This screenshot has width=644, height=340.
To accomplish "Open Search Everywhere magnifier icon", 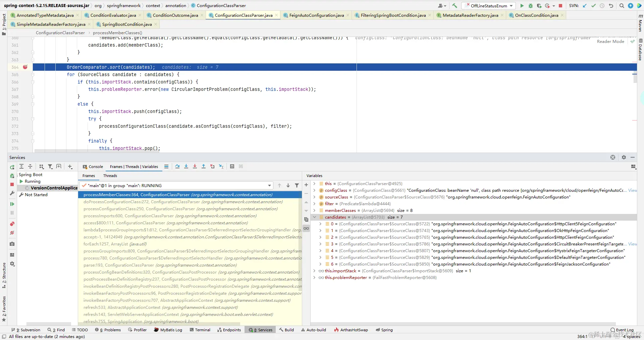I will point(622,6).
